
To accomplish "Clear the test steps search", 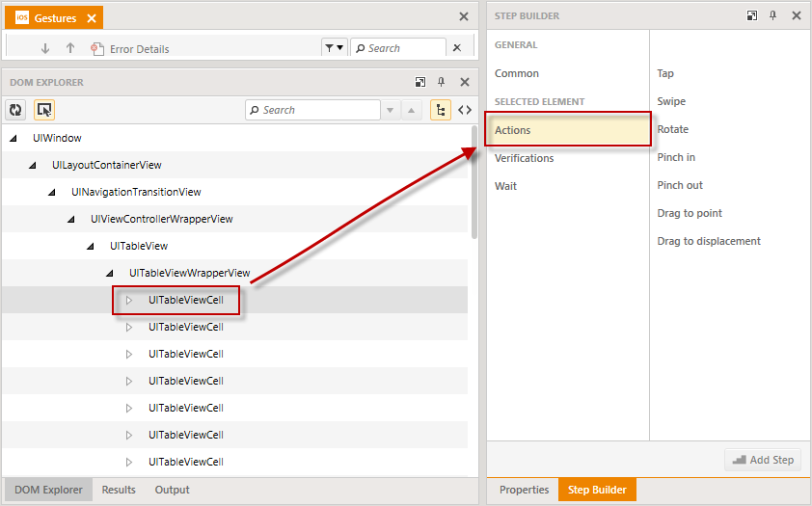I will click(457, 47).
